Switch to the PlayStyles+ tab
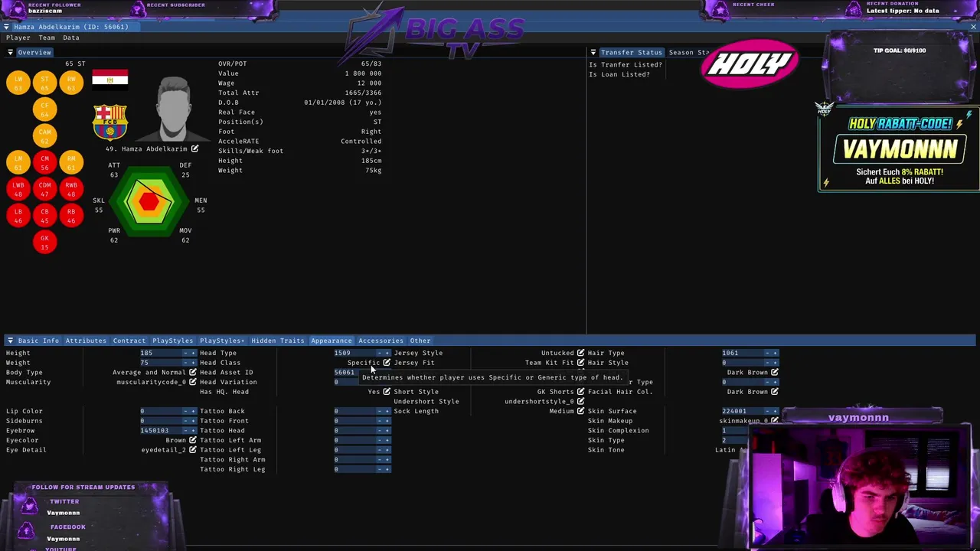980x551 pixels. 222,341
